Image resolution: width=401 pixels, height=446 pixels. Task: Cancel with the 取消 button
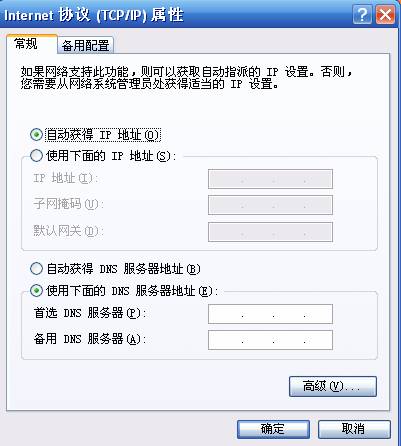(354, 429)
